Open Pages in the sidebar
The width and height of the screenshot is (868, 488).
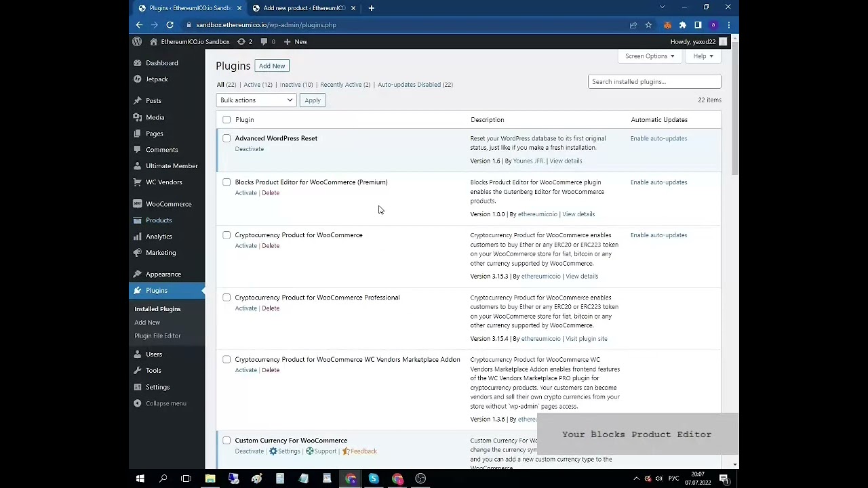click(x=154, y=134)
